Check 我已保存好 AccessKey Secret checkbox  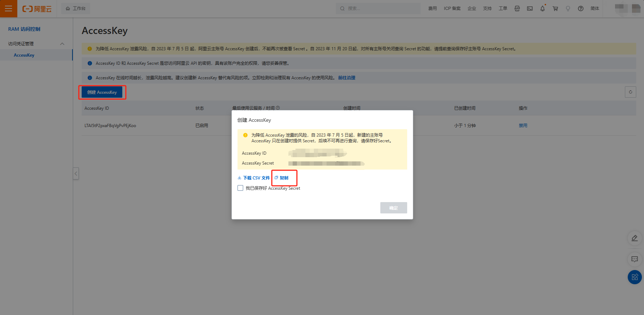240,188
